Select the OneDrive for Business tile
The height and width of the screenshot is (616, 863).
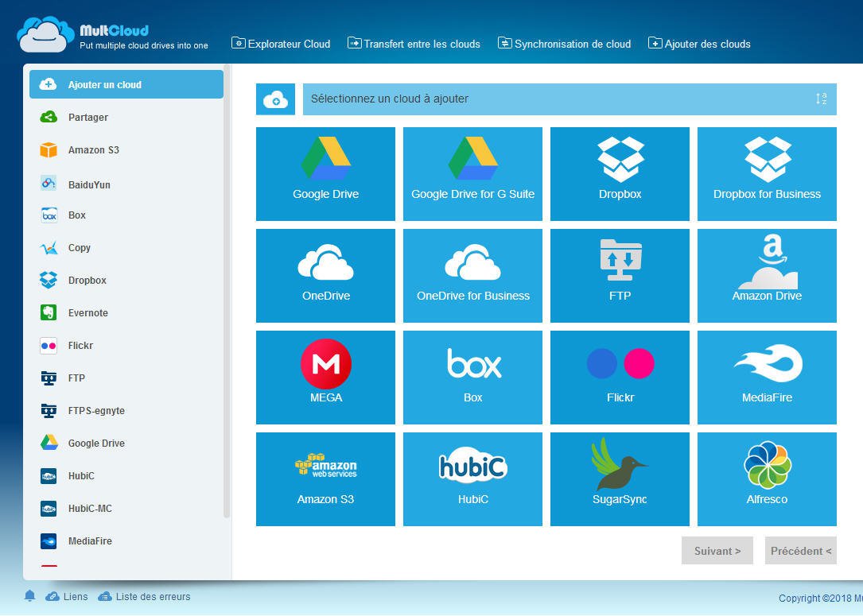click(x=472, y=276)
